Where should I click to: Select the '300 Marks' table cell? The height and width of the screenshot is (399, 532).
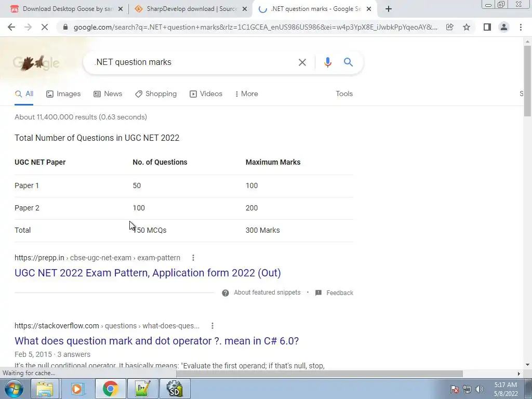click(262, 230)
